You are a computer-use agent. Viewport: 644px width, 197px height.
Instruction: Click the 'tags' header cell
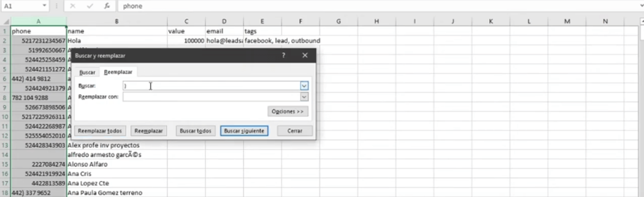tap(262, 31)
